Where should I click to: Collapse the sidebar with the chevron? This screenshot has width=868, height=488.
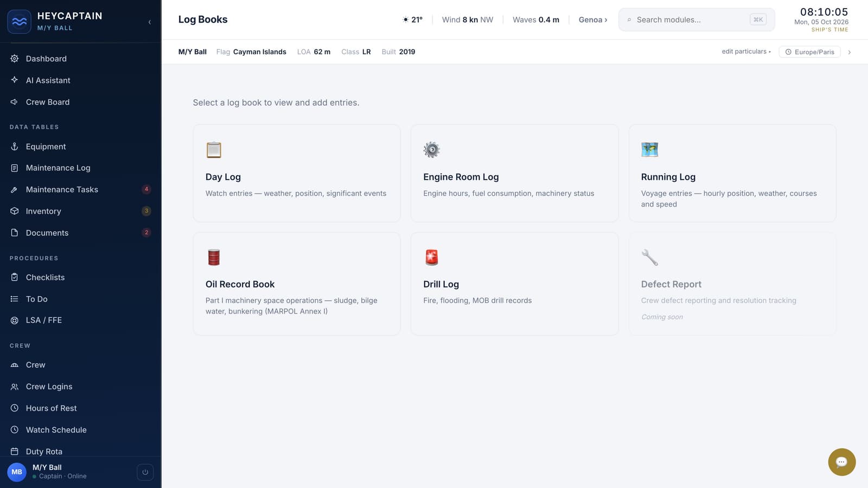(149, 22)
